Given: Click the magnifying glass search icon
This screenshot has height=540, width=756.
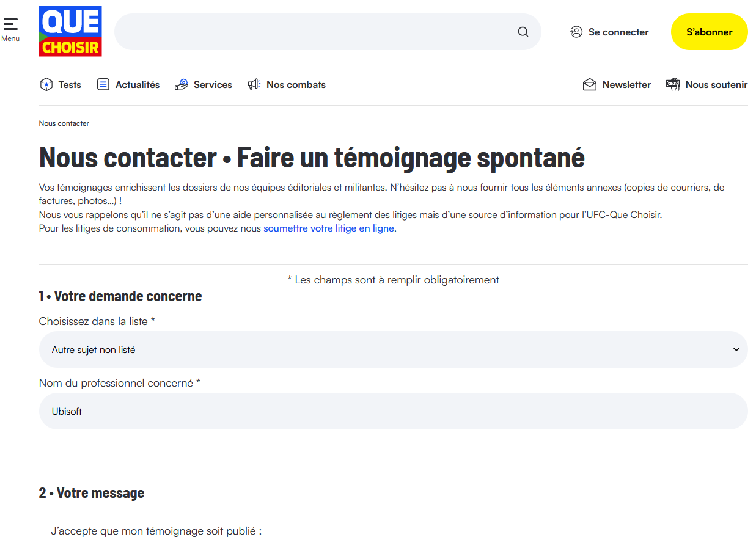Looking at the screenshot, I should 523,32.
